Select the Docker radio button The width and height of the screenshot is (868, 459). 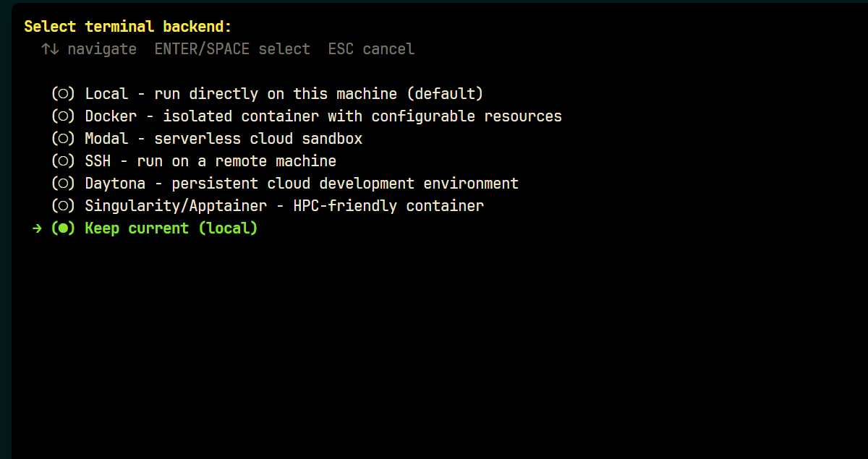[63, 116]
